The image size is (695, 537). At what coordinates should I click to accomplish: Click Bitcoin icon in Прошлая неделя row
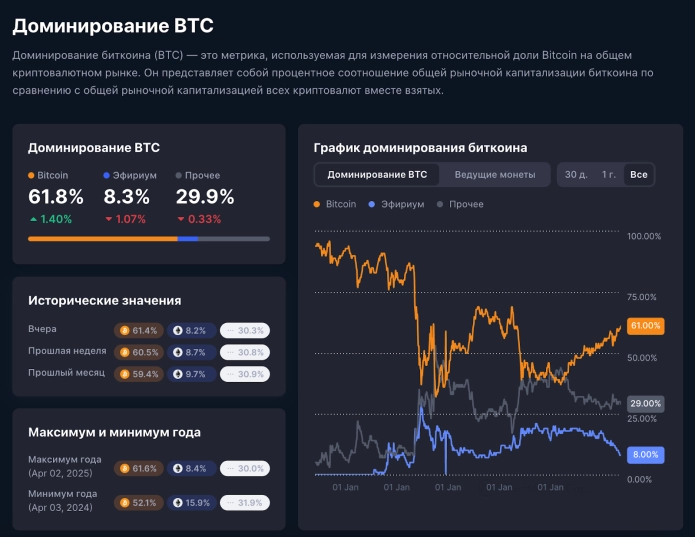tap(126, 352)
